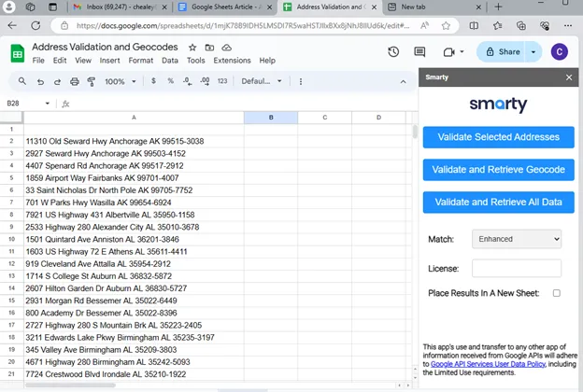The height and width of the screenshot is (392, 583).
Task: Check Place Results In A New Sheet
Action: point(557,293)
